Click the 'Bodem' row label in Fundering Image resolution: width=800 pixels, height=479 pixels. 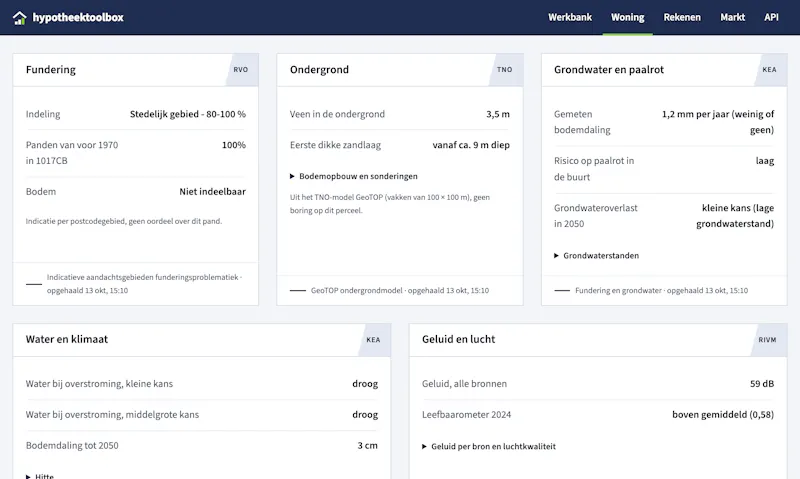(41, 192)
